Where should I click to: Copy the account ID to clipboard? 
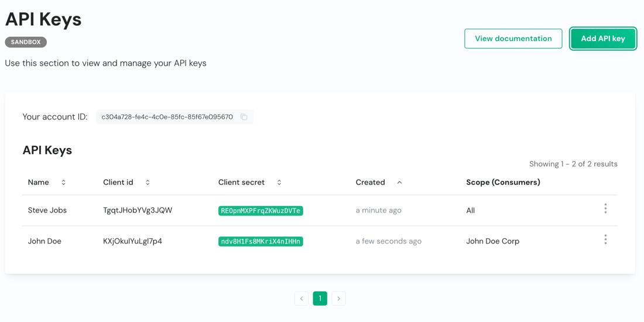tap(244, 117)
